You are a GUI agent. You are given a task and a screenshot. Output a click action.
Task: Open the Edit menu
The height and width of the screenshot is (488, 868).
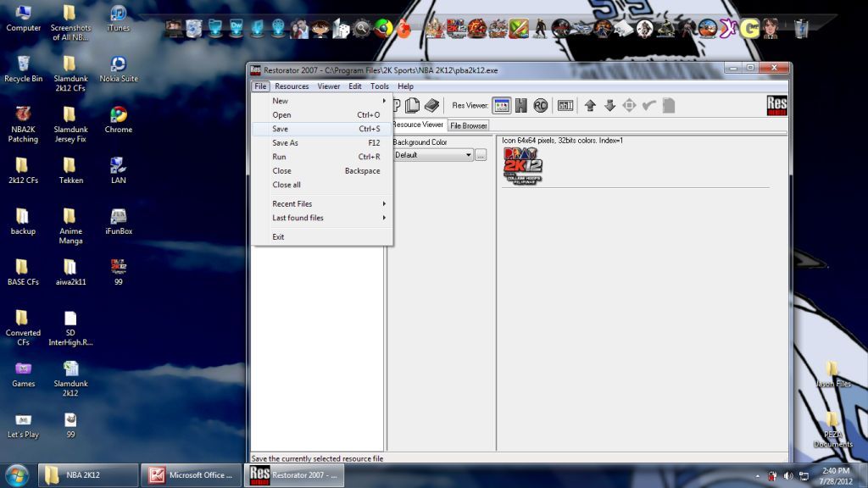coord(355,86)
